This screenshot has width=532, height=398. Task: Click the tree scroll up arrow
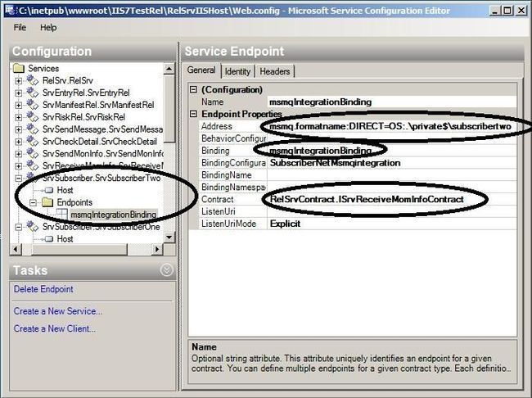[x=169, y=69]
